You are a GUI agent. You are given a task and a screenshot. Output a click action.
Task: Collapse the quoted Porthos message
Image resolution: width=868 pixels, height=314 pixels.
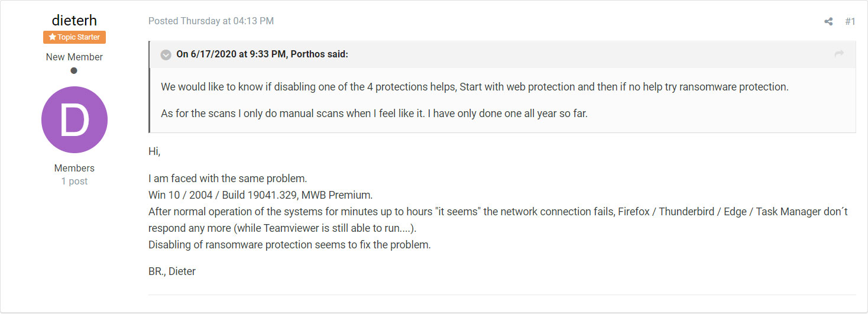pos(166,55)
